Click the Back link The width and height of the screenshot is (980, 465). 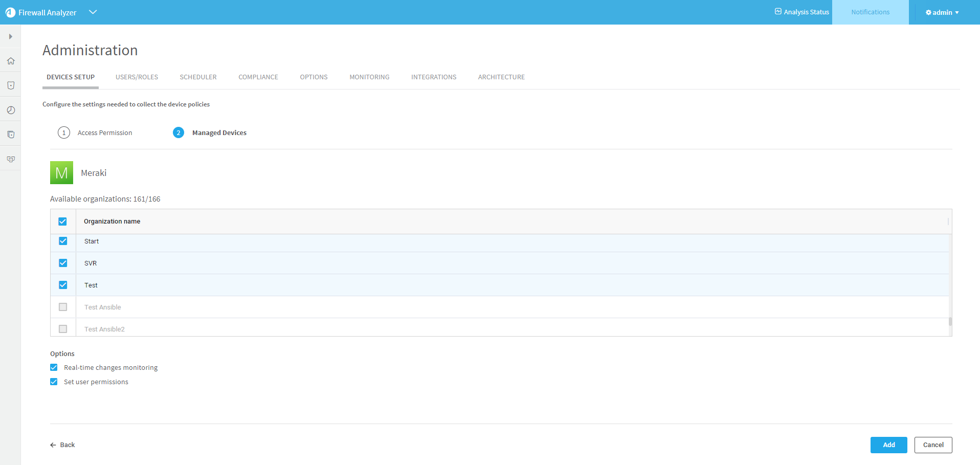click(x=62, y=445)
